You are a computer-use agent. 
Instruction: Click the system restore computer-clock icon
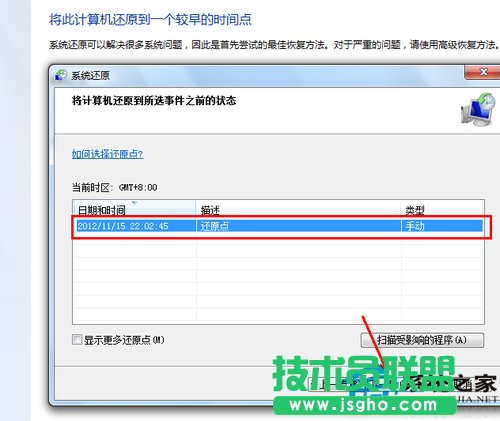[x=478, y=110]
